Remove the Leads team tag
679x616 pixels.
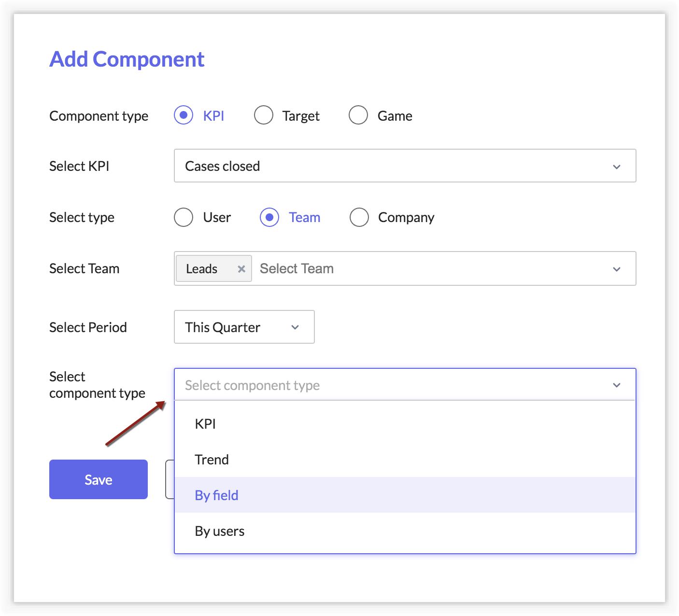[x=241, y=269]
